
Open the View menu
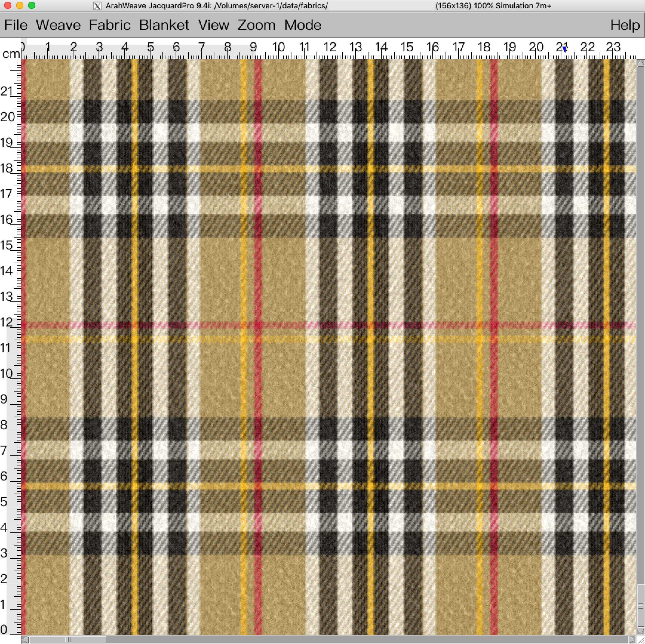point(214,25)
